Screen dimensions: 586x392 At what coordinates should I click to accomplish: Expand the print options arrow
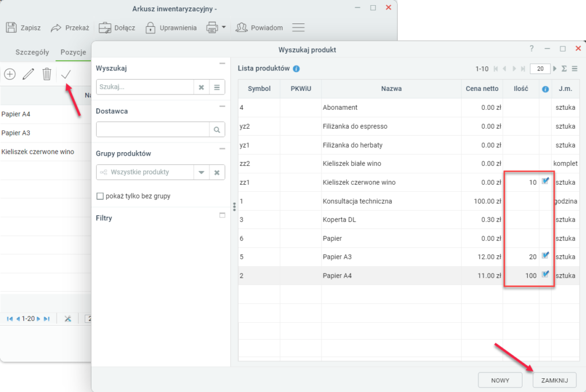(224, 27)
